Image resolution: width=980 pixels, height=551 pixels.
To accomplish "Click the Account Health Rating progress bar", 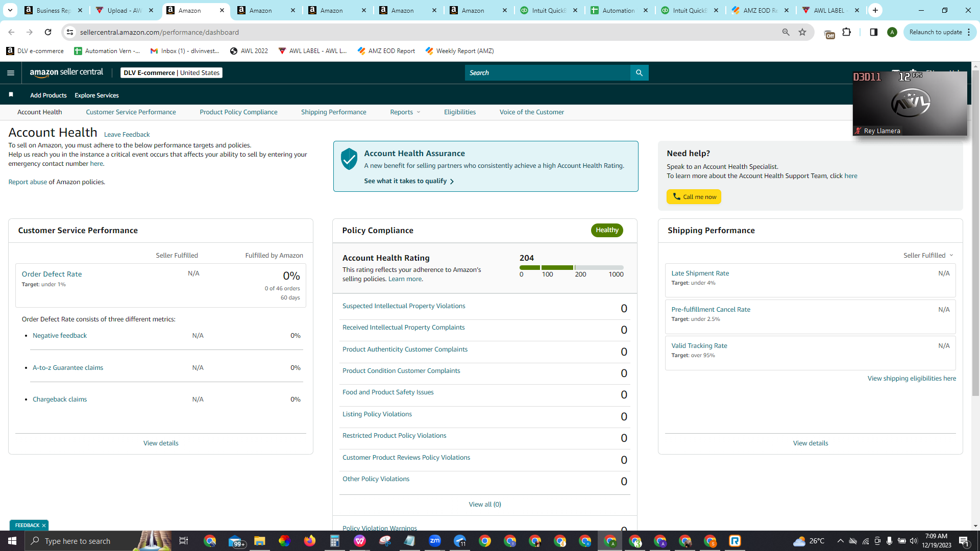I will 572,267.
